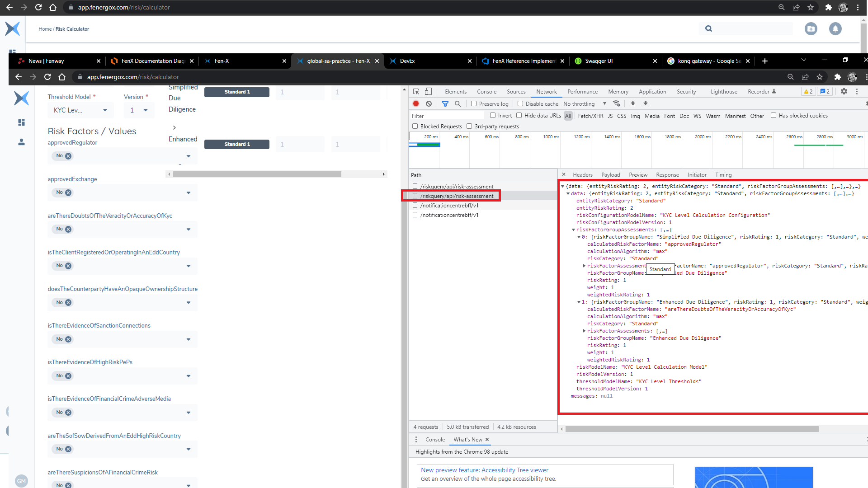Click the network filter funnel icon

pyautogui.click(x=445, y=103)
